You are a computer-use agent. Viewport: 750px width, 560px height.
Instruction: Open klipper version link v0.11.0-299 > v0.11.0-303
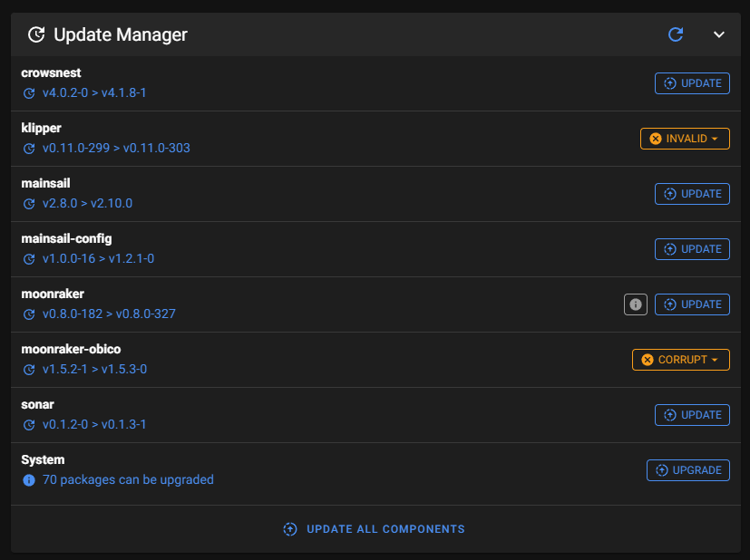click(116, 148)
